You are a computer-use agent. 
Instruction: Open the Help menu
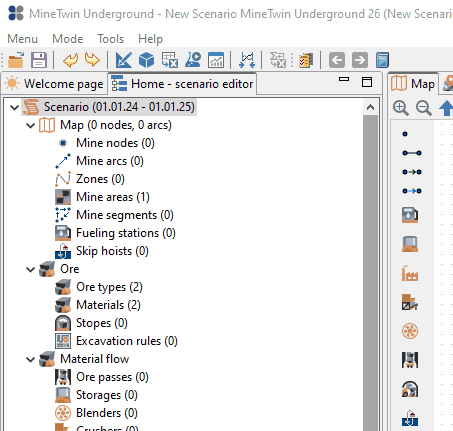click(x=150, y=39)
